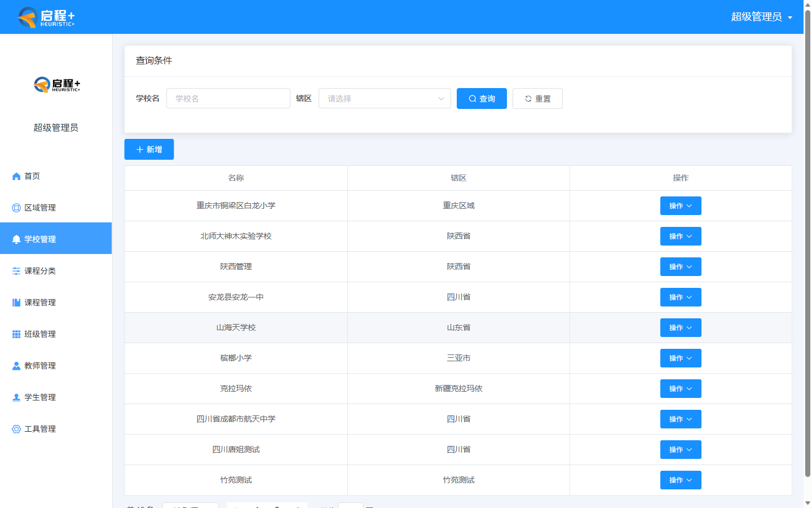Open the 辖区 请选择 dropdown
This screenshot has width=812, height=508.
pyautogui.click(x=385, y=98)
